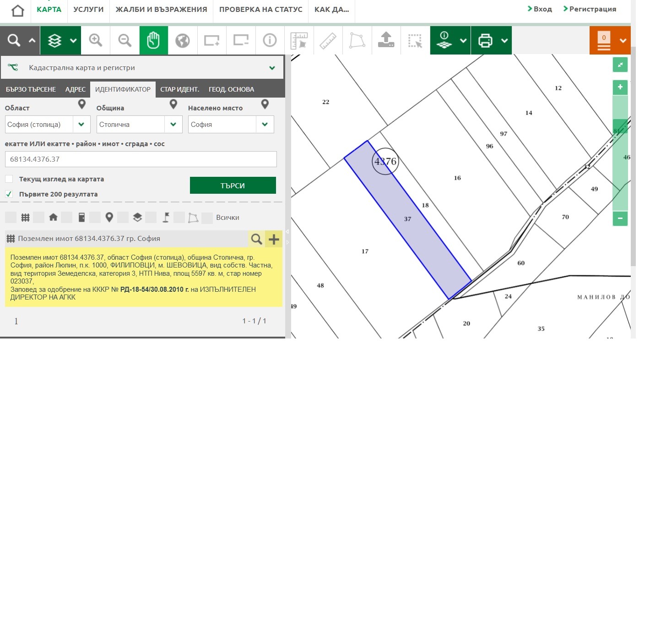Uncheck 'Първите 200 резултата' checkbox
650x644 pixels.
click(9, 194)
